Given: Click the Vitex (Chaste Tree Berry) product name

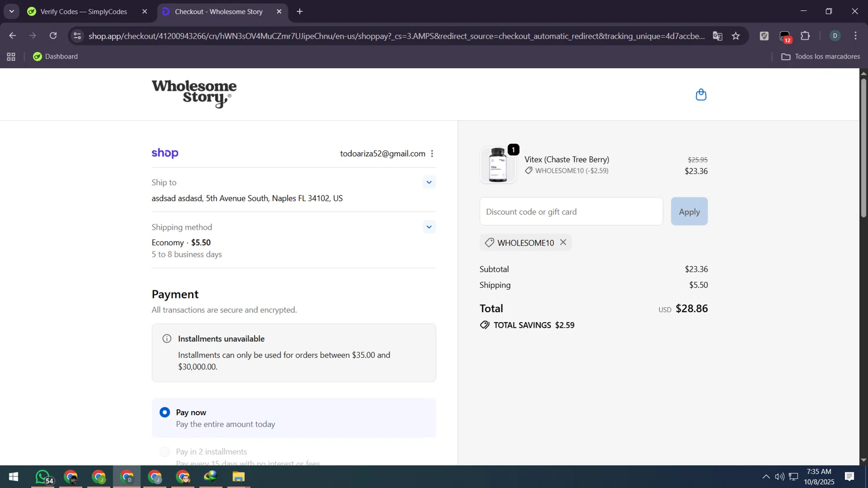Looking at the screenshot, I should [567, 160].
